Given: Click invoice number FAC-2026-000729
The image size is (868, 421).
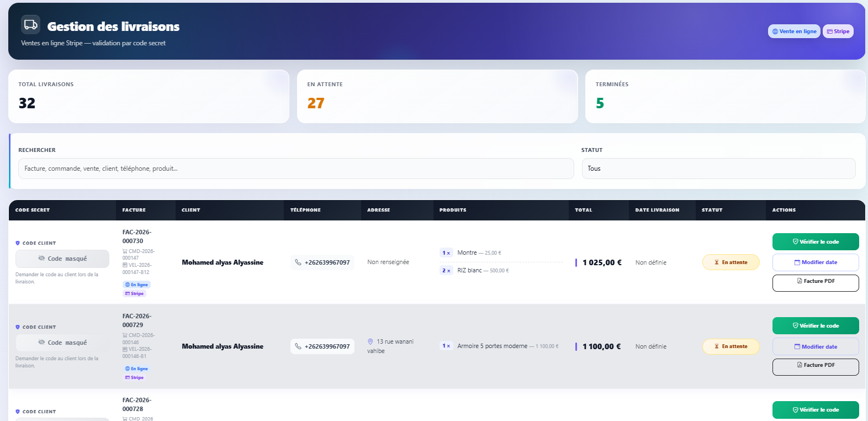Looking at the screenshot, I should point(137,320).
